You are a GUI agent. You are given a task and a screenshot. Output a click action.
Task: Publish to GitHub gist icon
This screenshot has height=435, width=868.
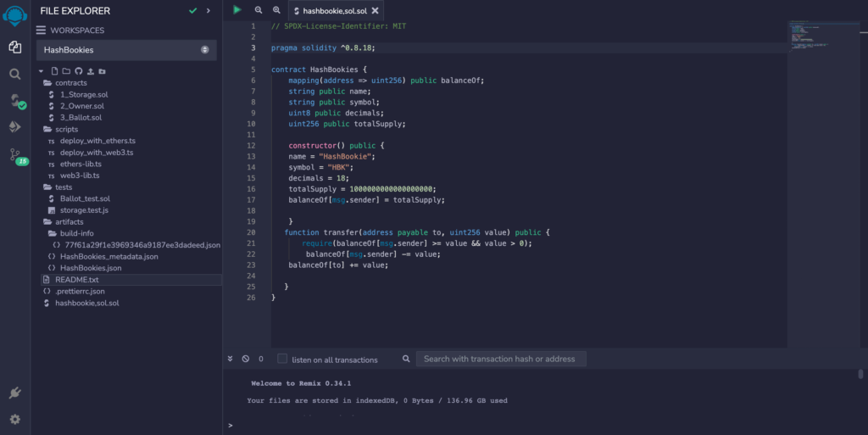tap(79, 71)
